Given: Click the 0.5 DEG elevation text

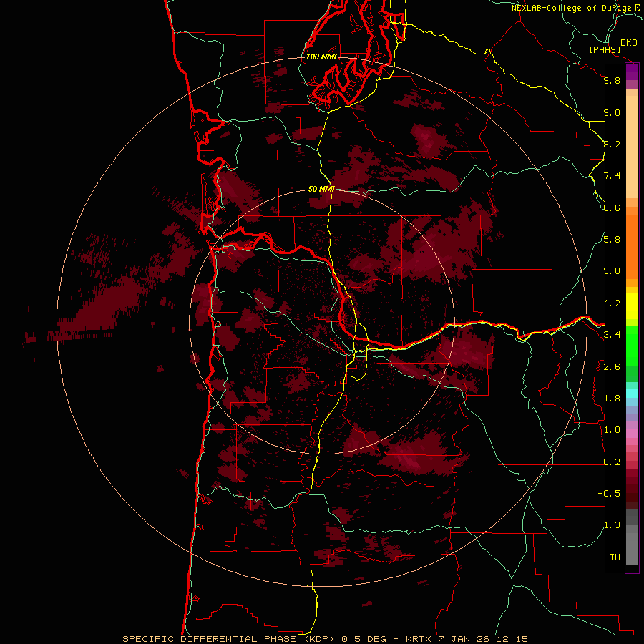Looking at the screenshot, I should (364, 639).
